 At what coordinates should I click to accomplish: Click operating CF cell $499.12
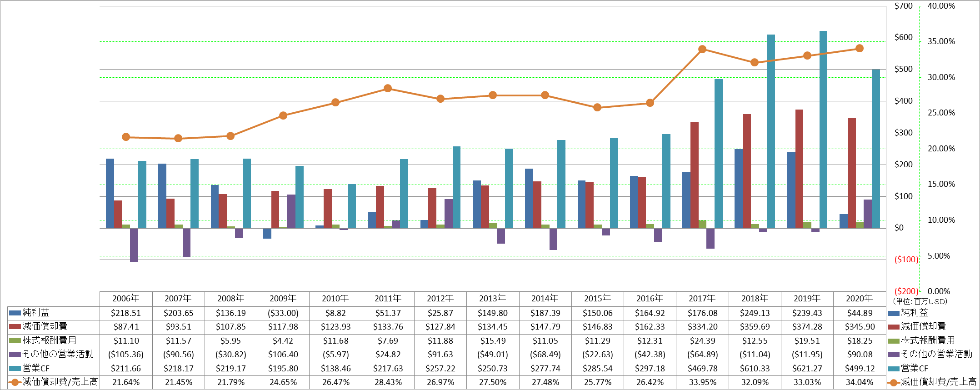pyautogui.click(x=859, y=368)
